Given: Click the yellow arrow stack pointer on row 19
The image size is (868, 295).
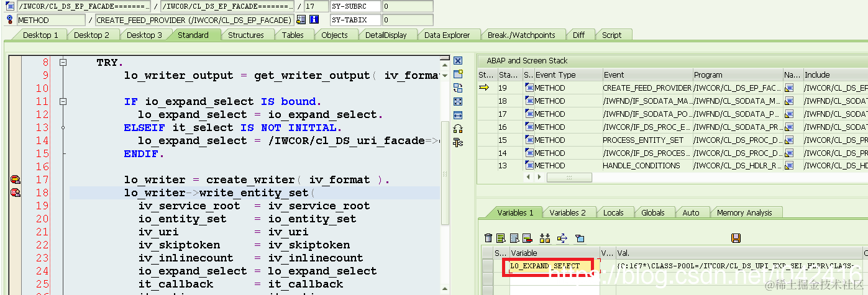Looking at the screenshot, I should (x=484, y=88).
